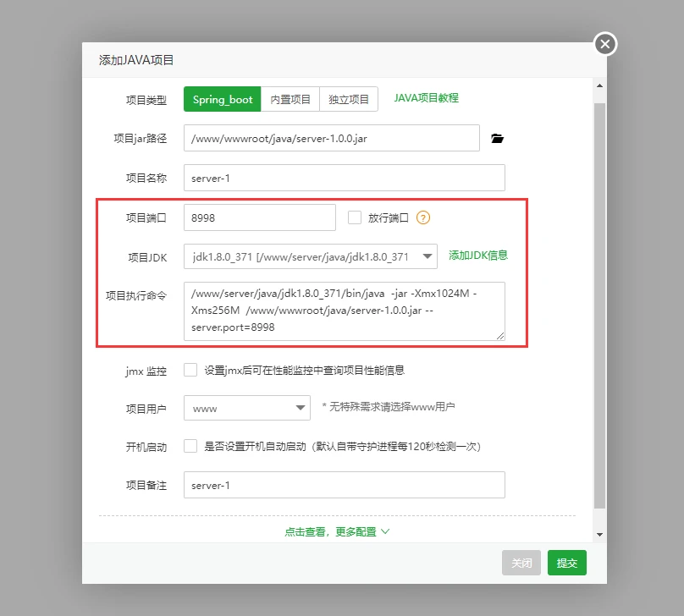Open the 项目JDK version dropdown
This screenshot has width=684, height=616.
(x=310, y=256)
